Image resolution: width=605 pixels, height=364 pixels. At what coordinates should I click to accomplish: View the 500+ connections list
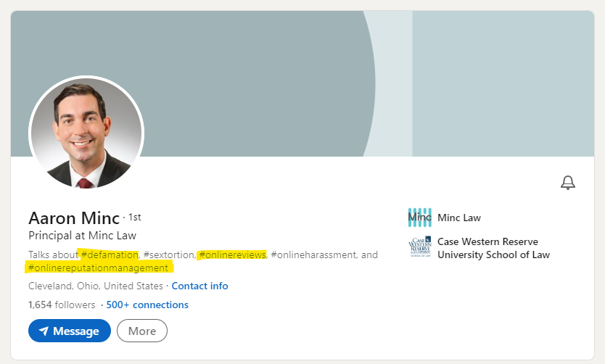[147, 305]
